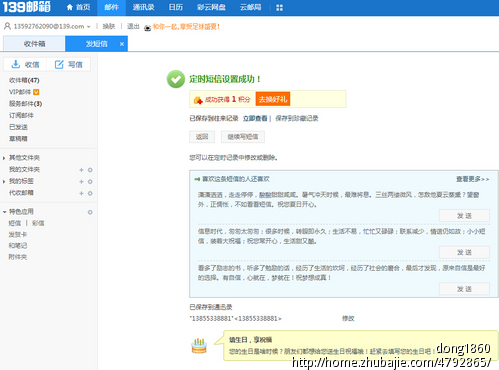499x370 pixels.
Task: Switch to the 邮件 top menu
Action: [111, 8]
